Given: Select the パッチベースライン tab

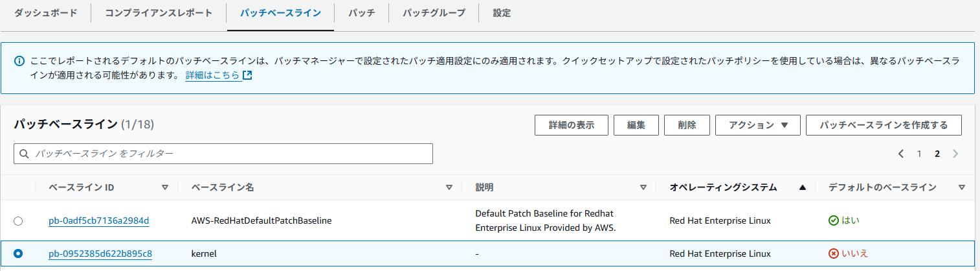Looking at the screenshot, I should click(x=280, y=13).
